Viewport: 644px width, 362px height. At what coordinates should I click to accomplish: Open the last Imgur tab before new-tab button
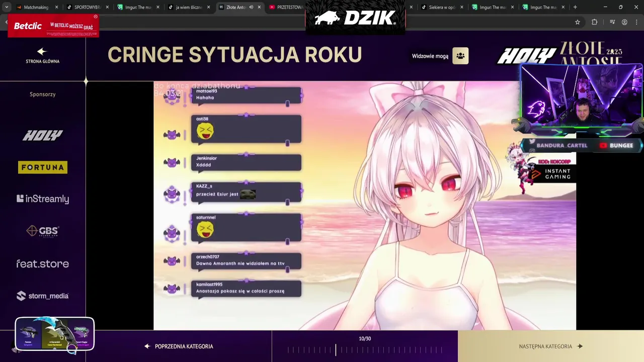(x=544, y=7)
